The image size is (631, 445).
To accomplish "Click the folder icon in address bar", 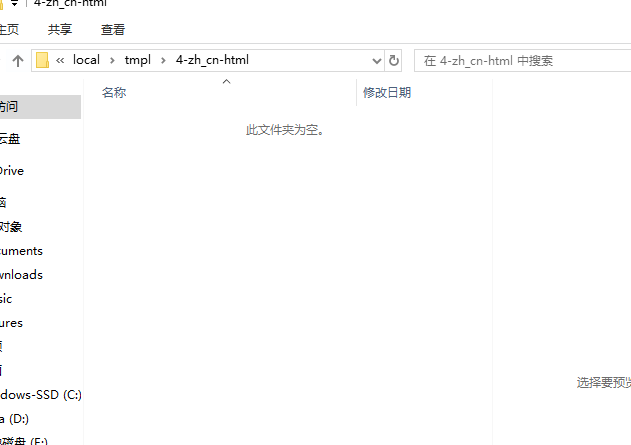I will (x=42, y=60).
